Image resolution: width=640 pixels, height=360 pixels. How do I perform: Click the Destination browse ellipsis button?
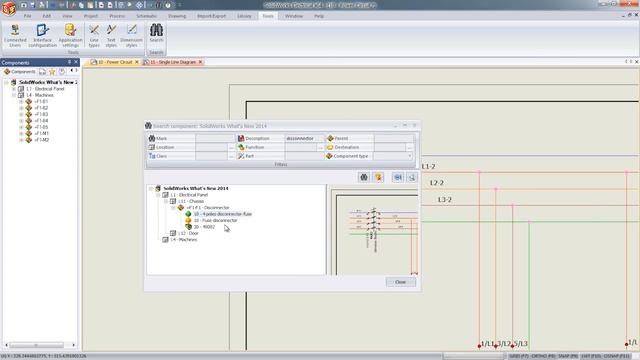(x=409, y=147)
